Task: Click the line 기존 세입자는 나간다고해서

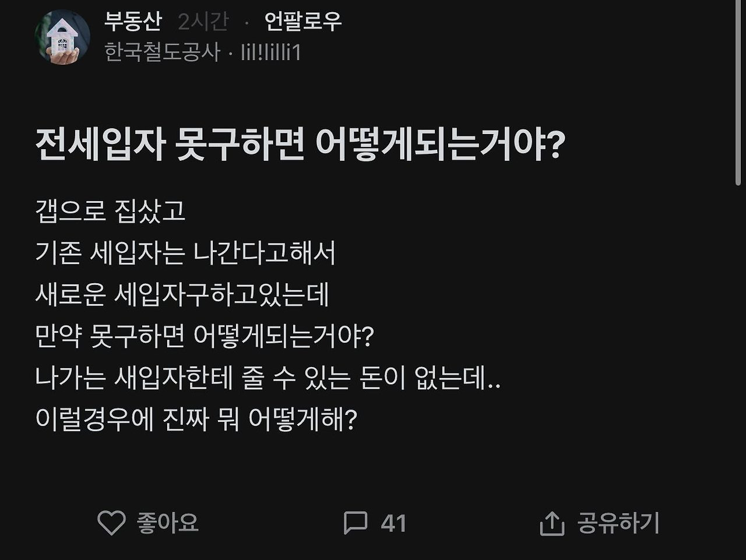Action: pyautogui.click(x=185, y=253)
